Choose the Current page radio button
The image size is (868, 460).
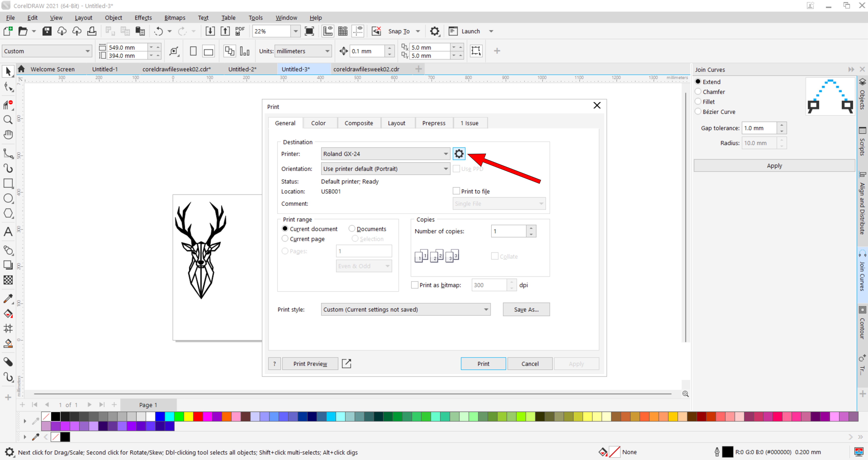pyautogui.click(x=285, y=239)
